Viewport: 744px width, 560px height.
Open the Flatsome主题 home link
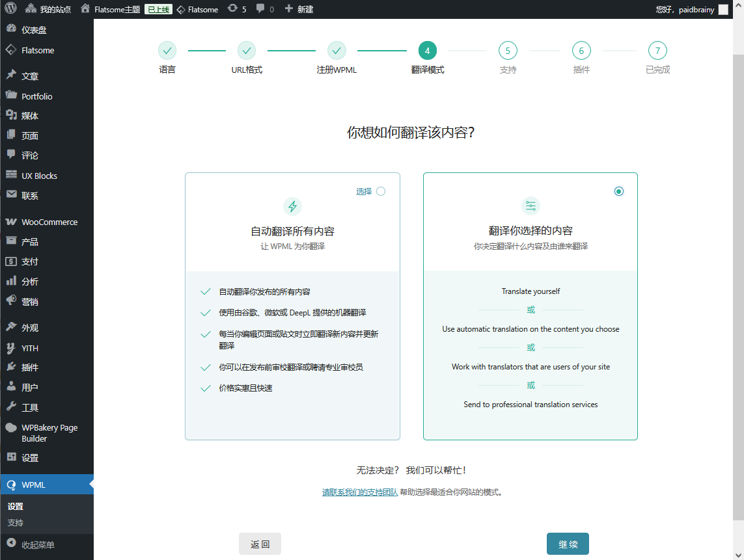coord(110,9)
